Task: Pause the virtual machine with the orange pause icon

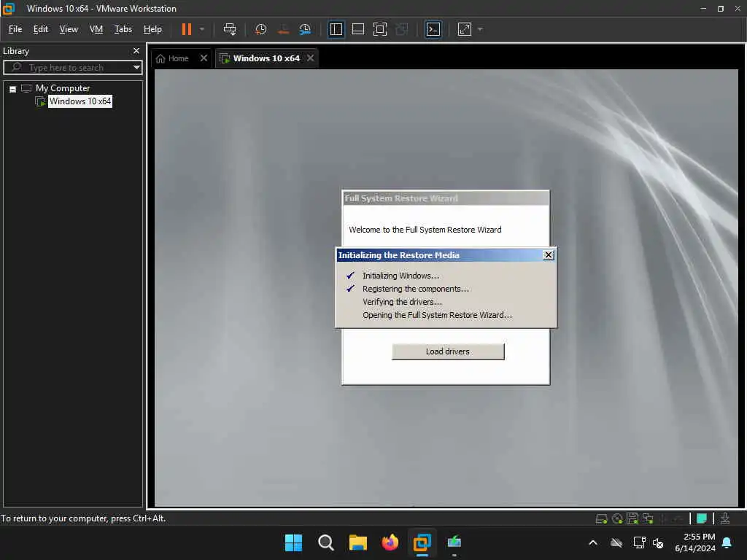Action: click(186, 29)
